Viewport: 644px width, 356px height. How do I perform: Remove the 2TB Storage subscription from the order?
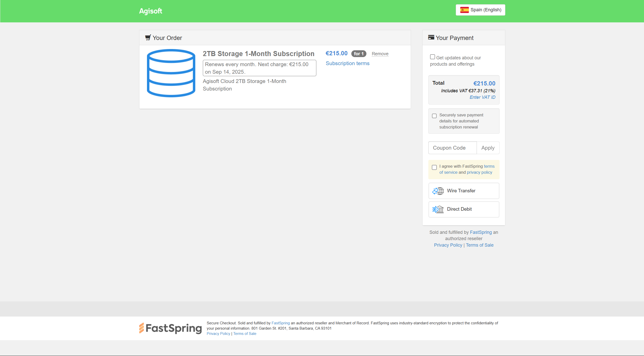pyautogui.click(x=380, y=54)
